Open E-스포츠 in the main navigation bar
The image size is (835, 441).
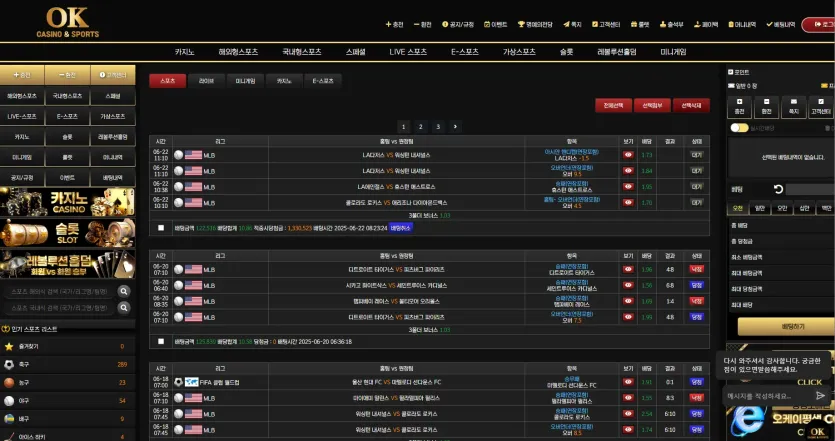pos(465,52)
